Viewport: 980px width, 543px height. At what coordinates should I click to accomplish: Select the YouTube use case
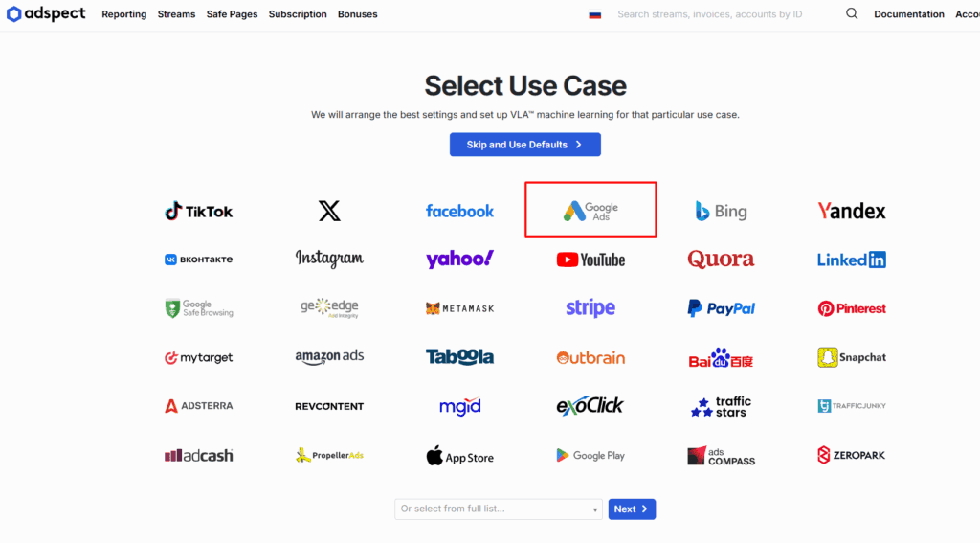(590, 260)
